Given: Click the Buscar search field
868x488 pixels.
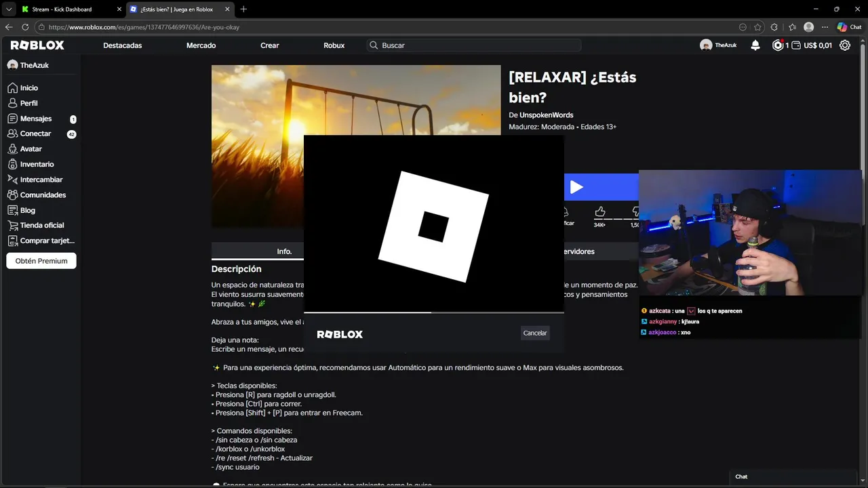Looking at the screenshot, I should pyautogui.click(x=474, y=45).
